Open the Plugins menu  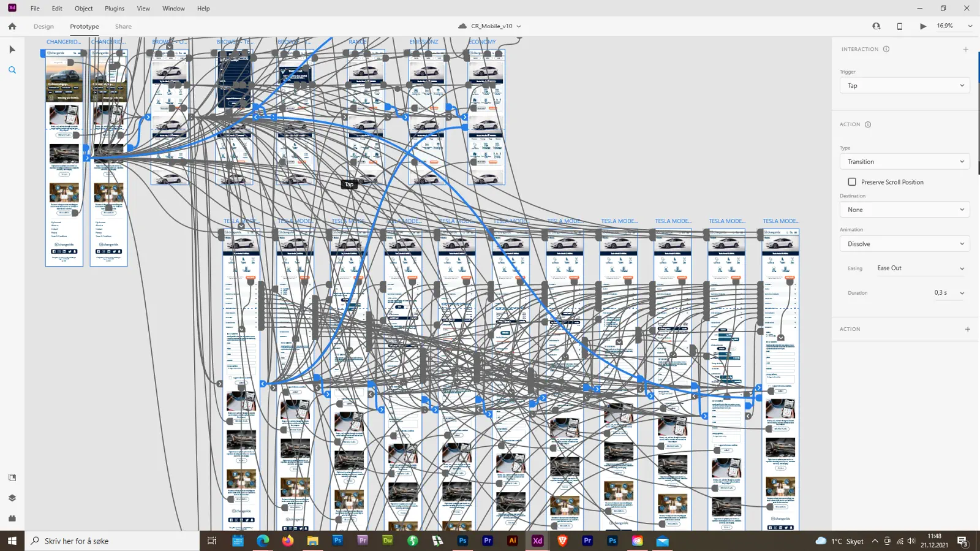114,9
